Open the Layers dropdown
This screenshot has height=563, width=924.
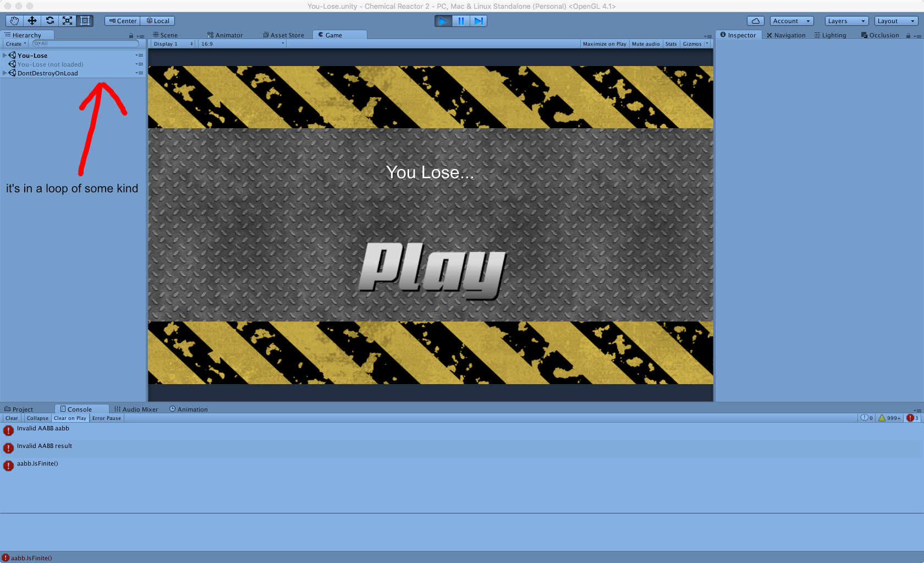point(846,21)
